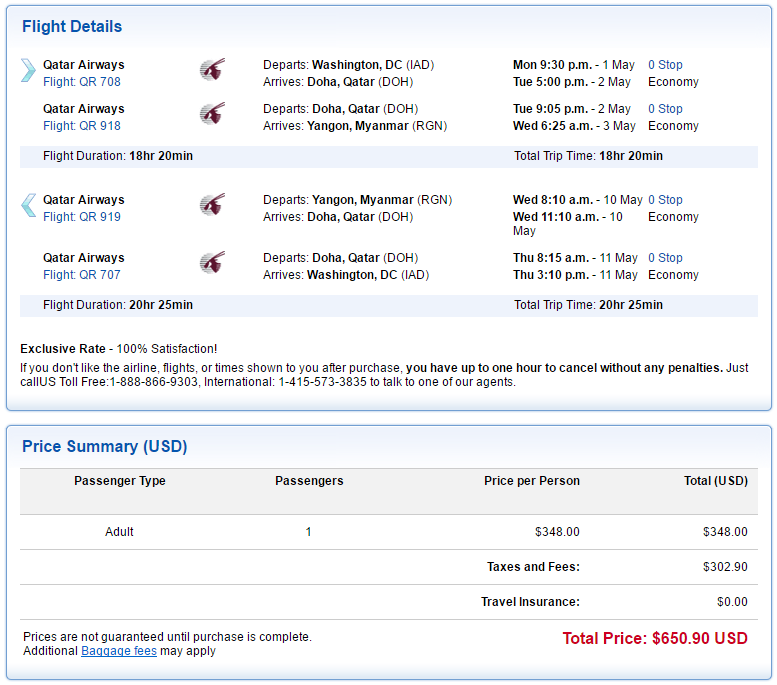Open Flight: QR 708 details

point(82,82)
